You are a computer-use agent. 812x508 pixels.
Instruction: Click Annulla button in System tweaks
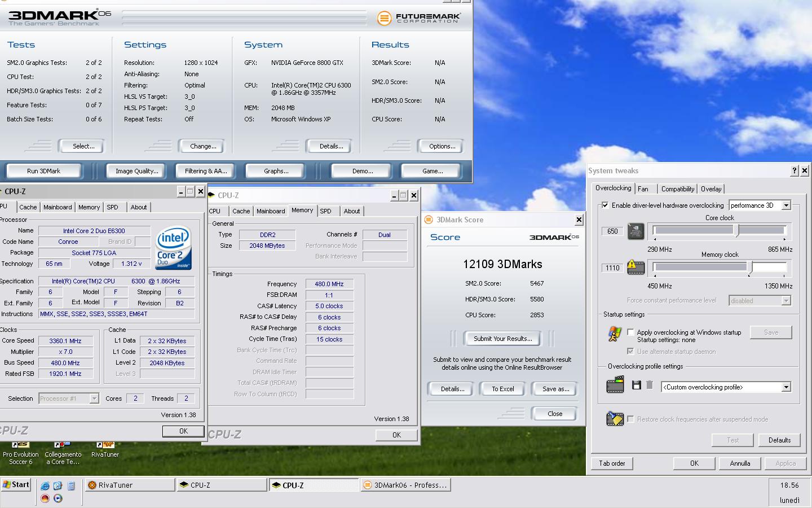coord(740,463)
